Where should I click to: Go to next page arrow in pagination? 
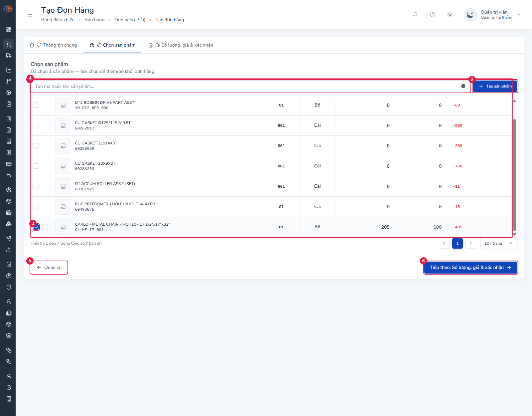pos(471,243)
